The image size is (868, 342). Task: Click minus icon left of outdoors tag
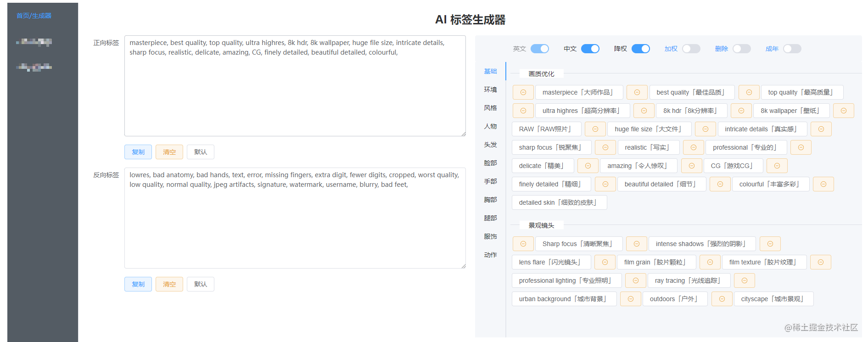tap(631, 299)
